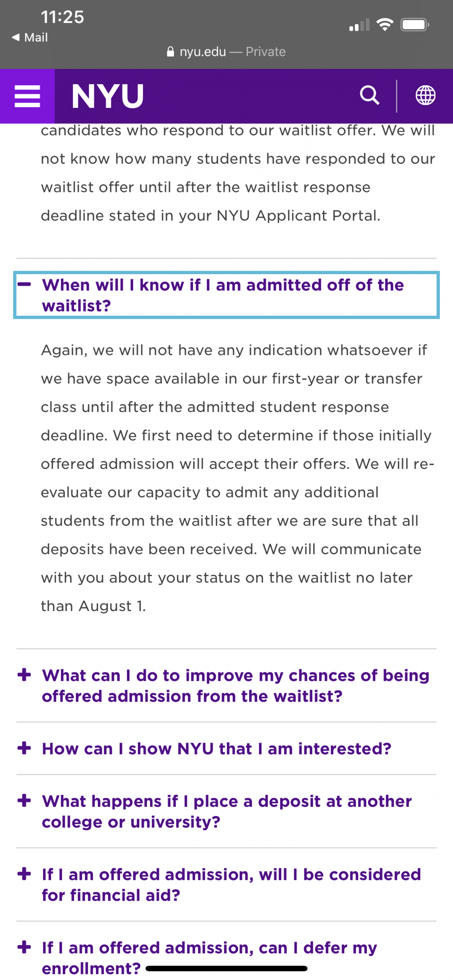Tap the nyu.edu address bar
Image resolution: width=453 pixels, height=980 pixels.
226,52
